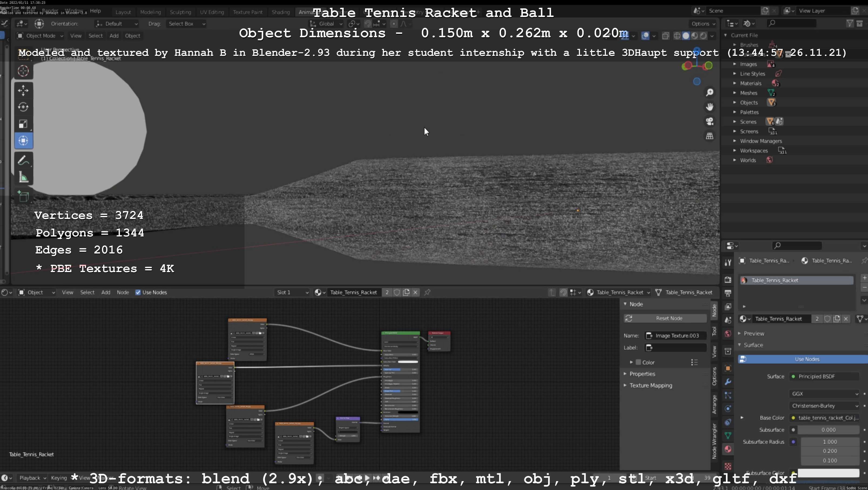Click the camera view icon in viewport

710,121
